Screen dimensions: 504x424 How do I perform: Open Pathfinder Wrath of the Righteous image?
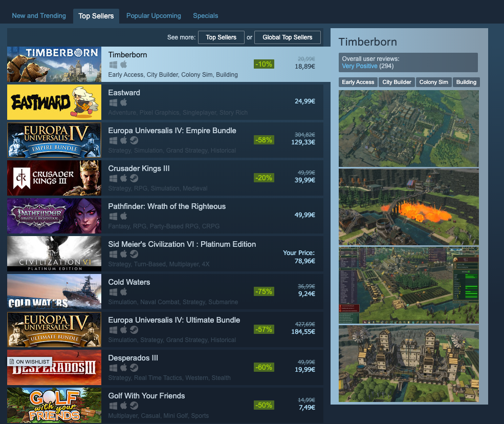[x=54, y=216]
